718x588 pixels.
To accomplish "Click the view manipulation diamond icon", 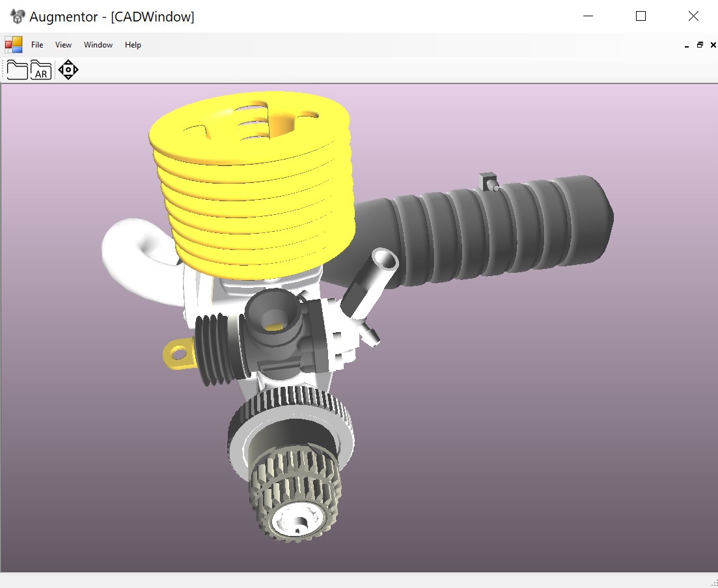I will click(x=68, y=70).
